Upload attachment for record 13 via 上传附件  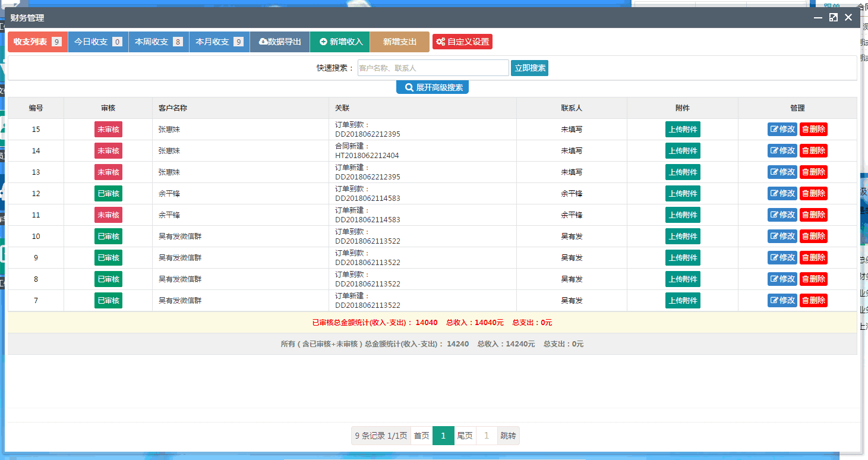(683, 172)
